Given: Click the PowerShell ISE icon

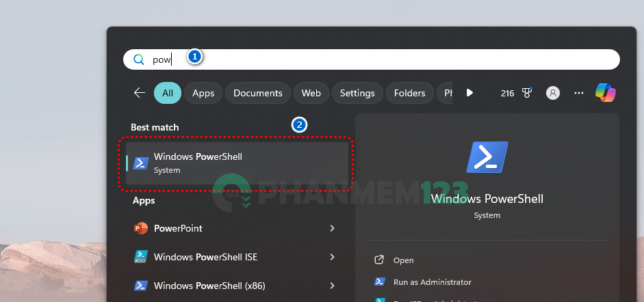Looking at the screenshot, I should pos(141,257).
